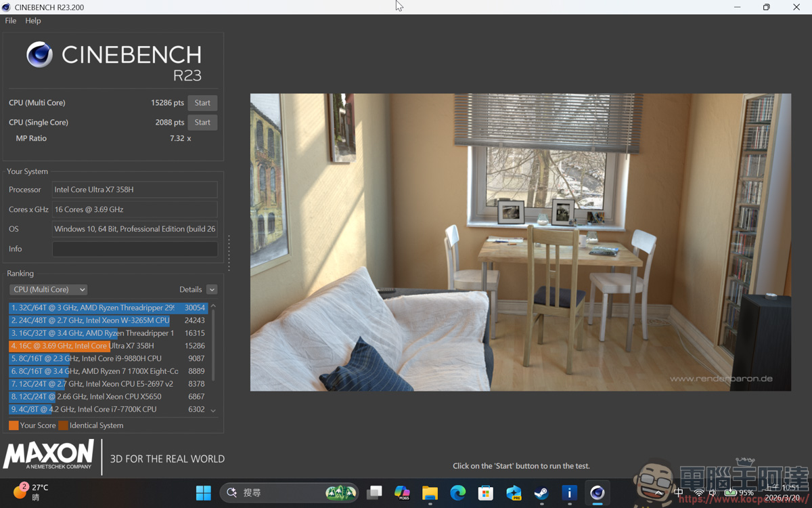Open the CPU (Multi Core) ranking dropdown
Viewport: 812px width, 508px height.
click(49, 289)
